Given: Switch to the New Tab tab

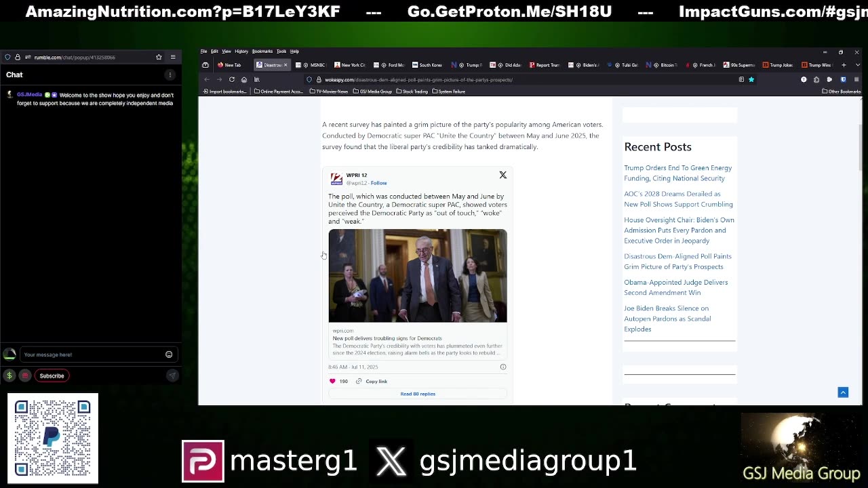Looking at the screenshot, I should (232, 65).
